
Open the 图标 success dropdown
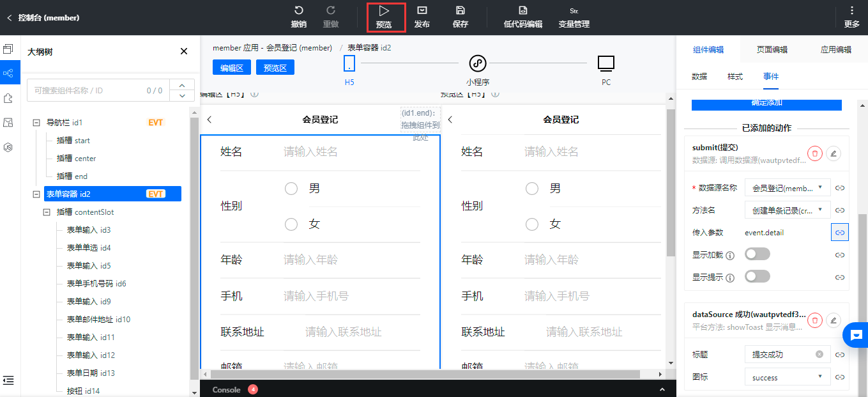coord(788,377)
